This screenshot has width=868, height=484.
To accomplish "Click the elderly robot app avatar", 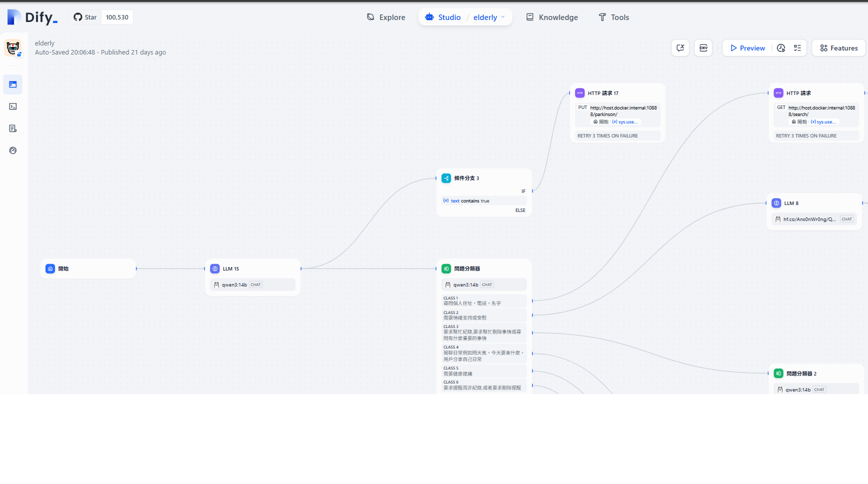I will coord(13,48).
